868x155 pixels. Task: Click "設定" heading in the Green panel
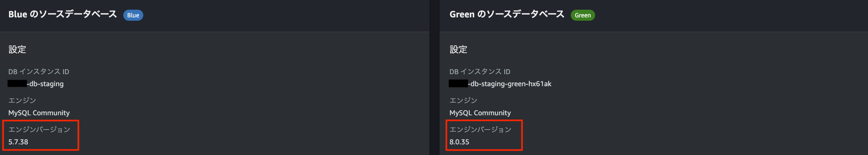(458, 50)
